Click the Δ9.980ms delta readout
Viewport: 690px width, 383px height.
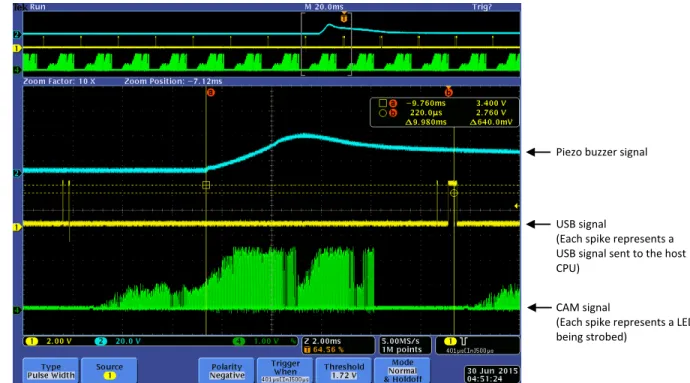coord(425,122)
